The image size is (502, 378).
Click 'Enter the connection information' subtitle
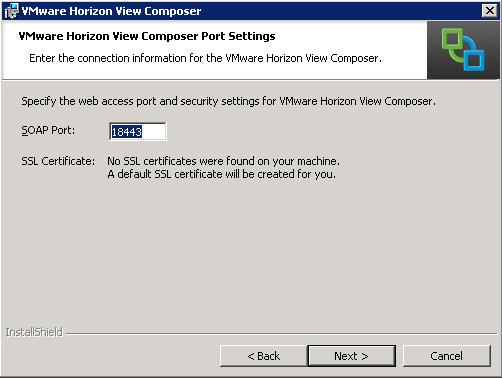[205, 58]
